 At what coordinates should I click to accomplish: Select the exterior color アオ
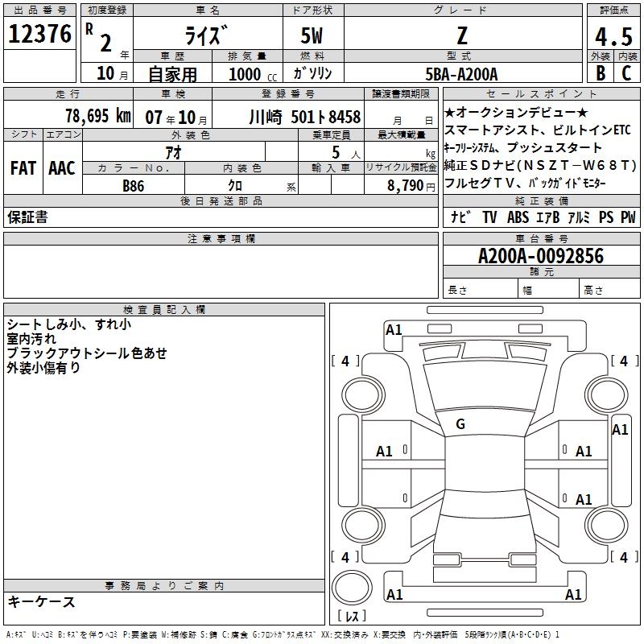tap(173, 153)
